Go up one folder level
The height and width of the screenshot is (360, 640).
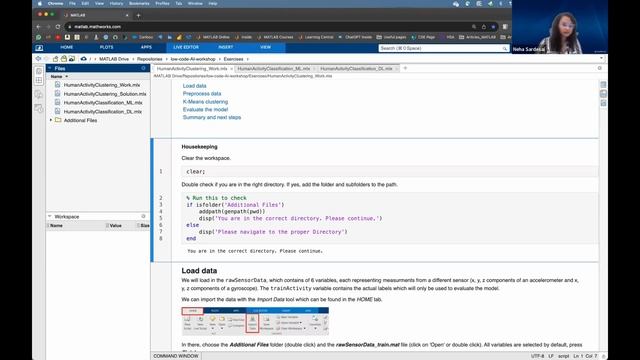(56, 59)
